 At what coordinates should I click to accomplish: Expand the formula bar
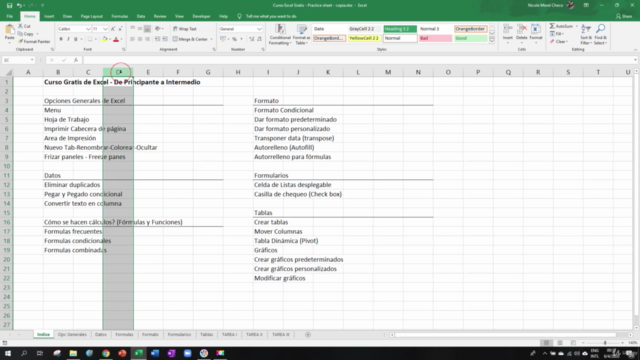pyautogui.click(x=635, y=60)
